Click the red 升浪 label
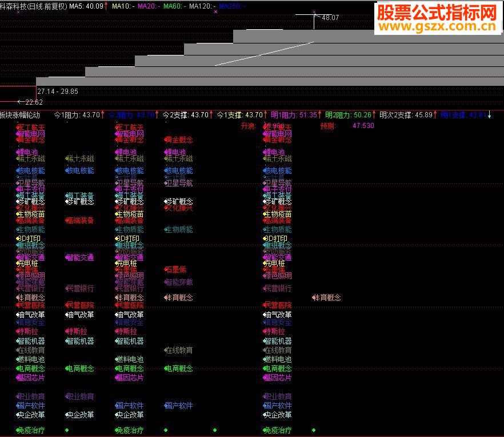Image resolution: width=504 pixels, height=437 pixels. point(248,126)
